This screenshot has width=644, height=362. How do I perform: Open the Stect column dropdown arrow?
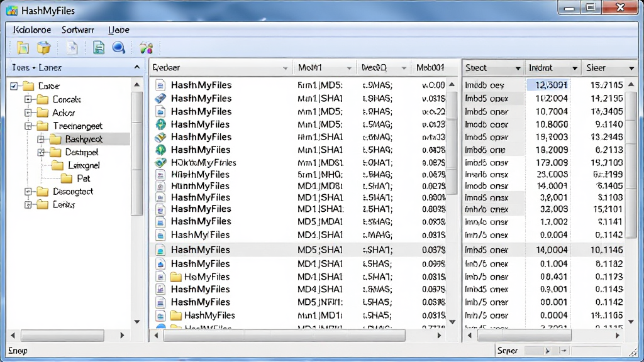click(x=518, y=68)
